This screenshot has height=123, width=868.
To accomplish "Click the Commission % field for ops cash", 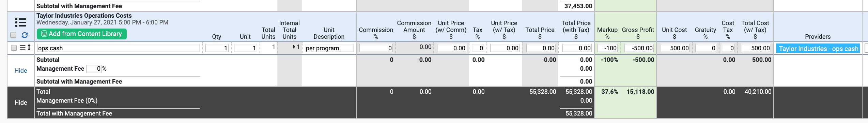I will tap(376, 48).
